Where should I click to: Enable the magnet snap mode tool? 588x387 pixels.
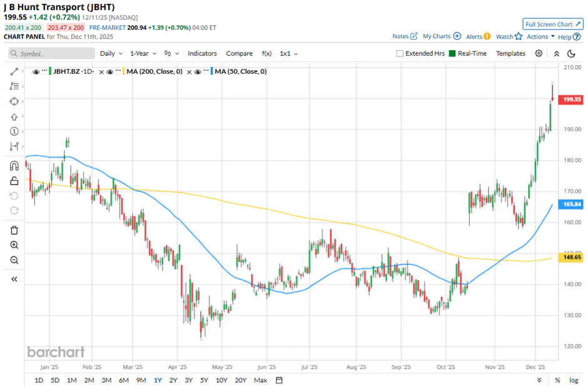pos(14,166)
